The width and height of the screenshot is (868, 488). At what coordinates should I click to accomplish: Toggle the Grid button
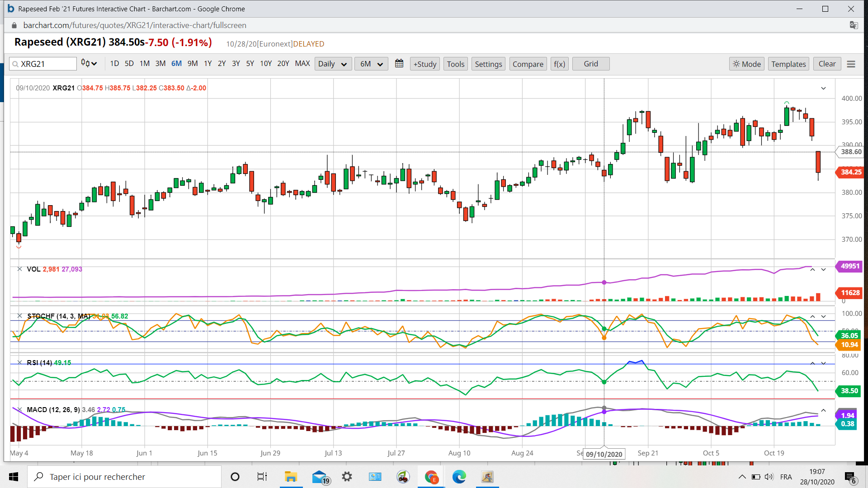click(x=590, y=64)
